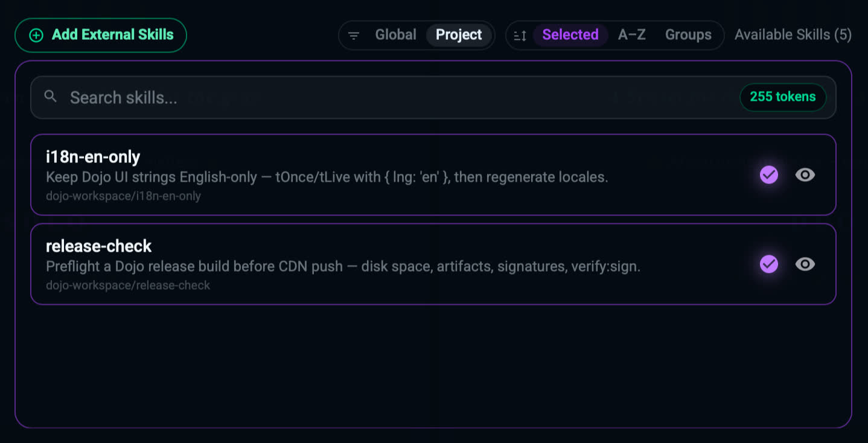Preview release-check skill with eye icon

805,264
